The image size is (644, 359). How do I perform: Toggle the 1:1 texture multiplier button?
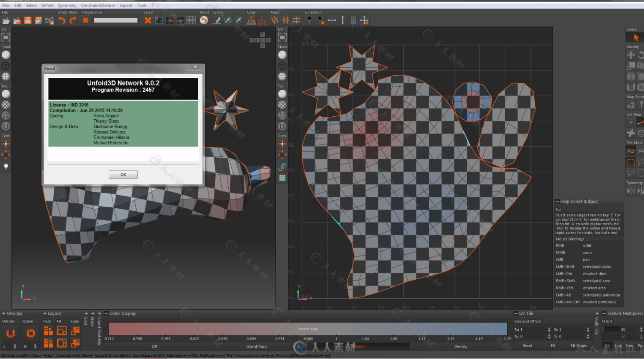pos(607,346)
